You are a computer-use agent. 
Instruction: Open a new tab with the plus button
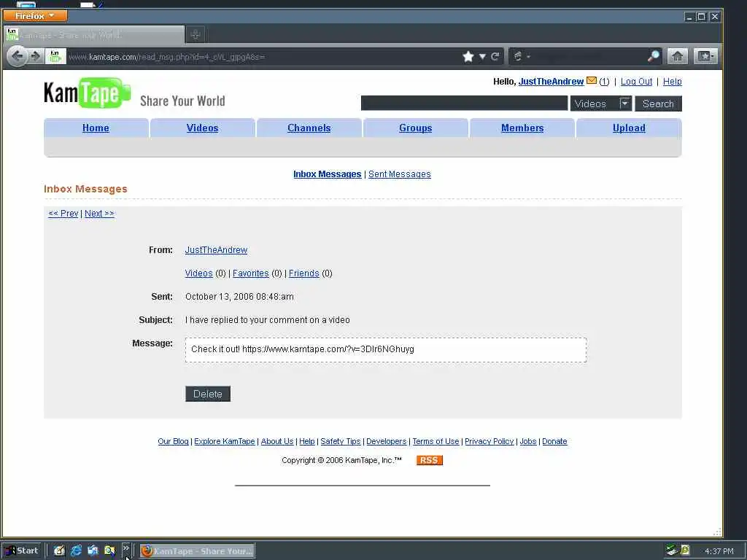(x=195, y=34)
